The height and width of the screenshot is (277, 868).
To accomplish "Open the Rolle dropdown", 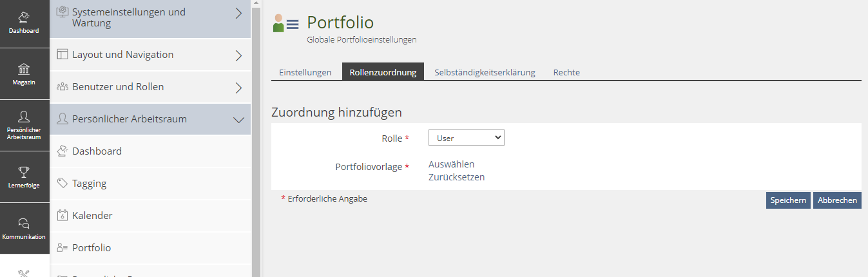I will pos(466,138).
